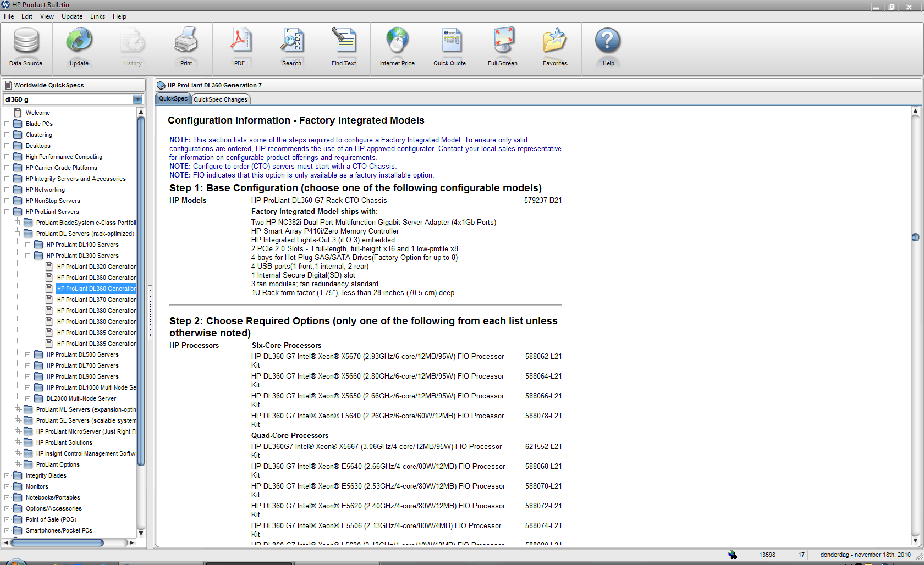Viewport: 924px width, 565px height.
Task: Open the Data Source toolbar icon
Action: point(26,42)
